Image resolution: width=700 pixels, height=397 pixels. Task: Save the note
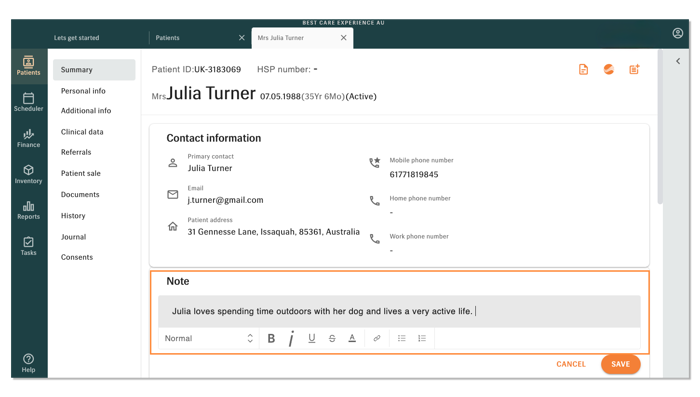point(621,364)
